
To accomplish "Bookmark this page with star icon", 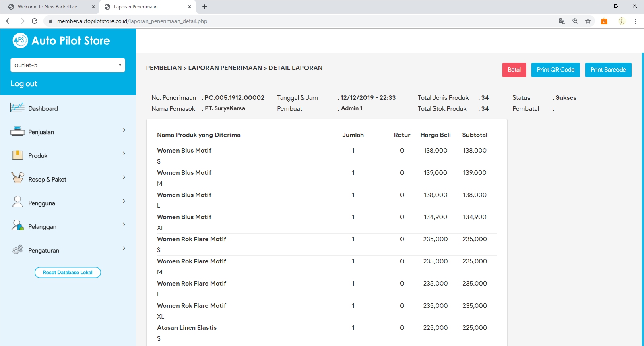I will click(x=588, y=21).
